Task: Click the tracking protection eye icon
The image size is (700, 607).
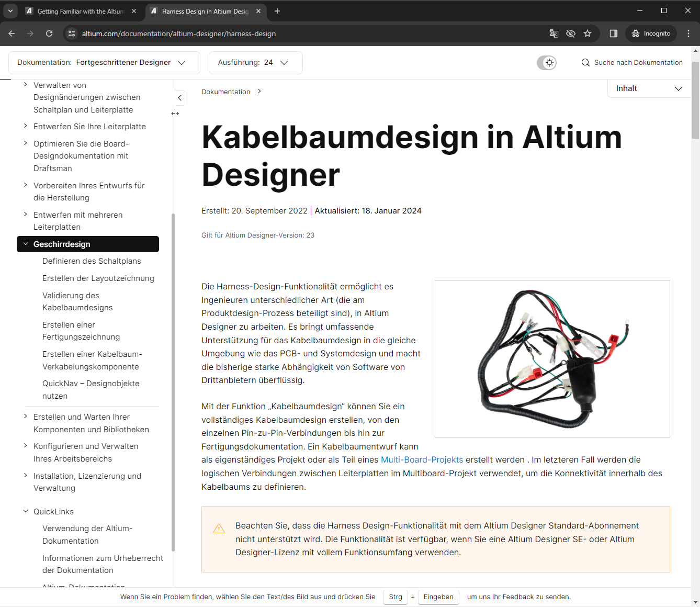Action: point(571,33)
